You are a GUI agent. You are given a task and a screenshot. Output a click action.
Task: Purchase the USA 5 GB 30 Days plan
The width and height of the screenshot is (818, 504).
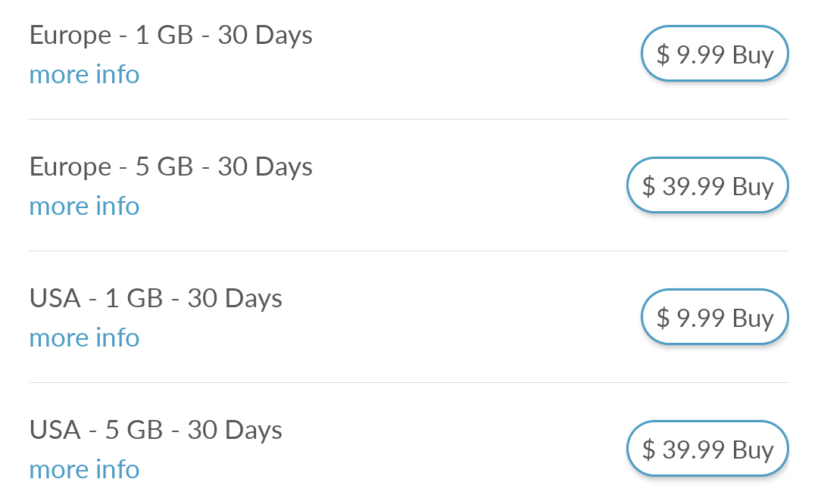pyautogui.click(x=707, y=450)
